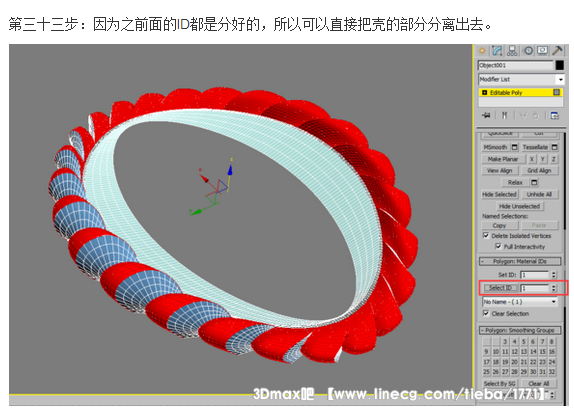Click the Tessellate button
574x411 pixels.
(535, 147)
